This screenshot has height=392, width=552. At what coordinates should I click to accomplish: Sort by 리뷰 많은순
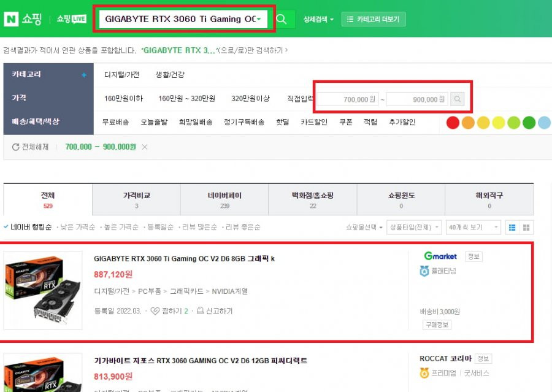pyautogui.click(x=199, y=227)
